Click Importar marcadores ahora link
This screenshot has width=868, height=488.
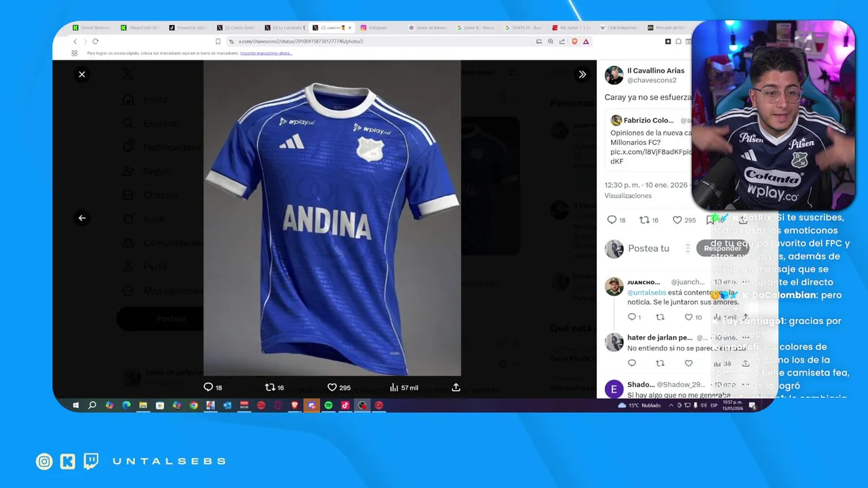click(266, 53)
